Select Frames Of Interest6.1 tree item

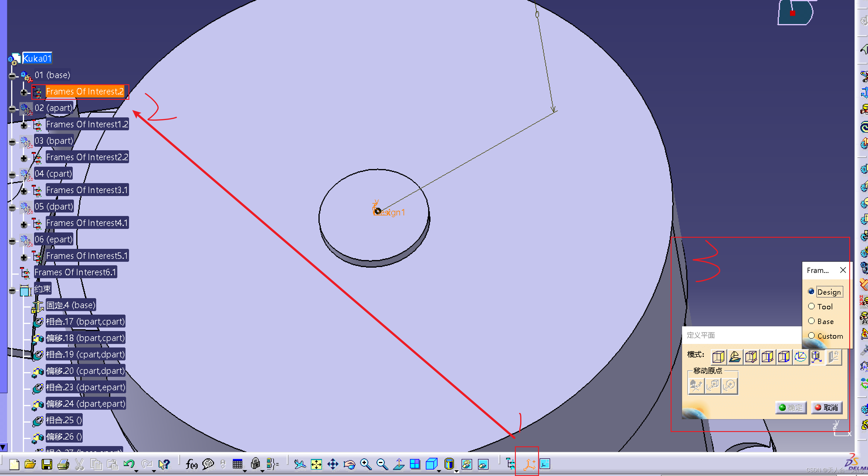point(75,272)
